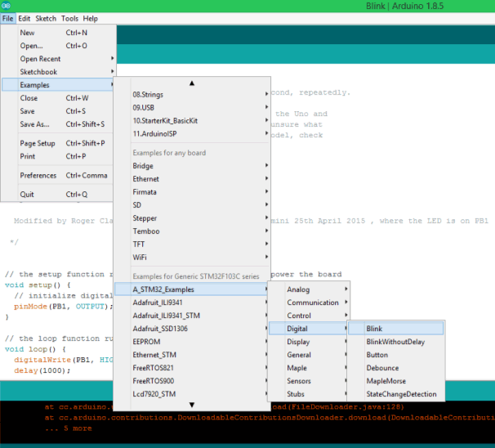Open the Tools menu
Screen dimensions: 495x448
[69, 19]
